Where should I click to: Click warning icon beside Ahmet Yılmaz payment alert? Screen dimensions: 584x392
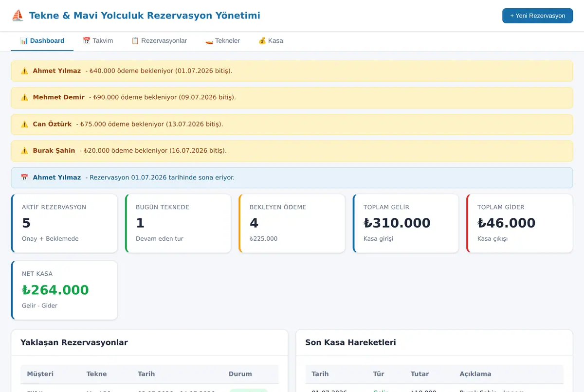point(24,71)
